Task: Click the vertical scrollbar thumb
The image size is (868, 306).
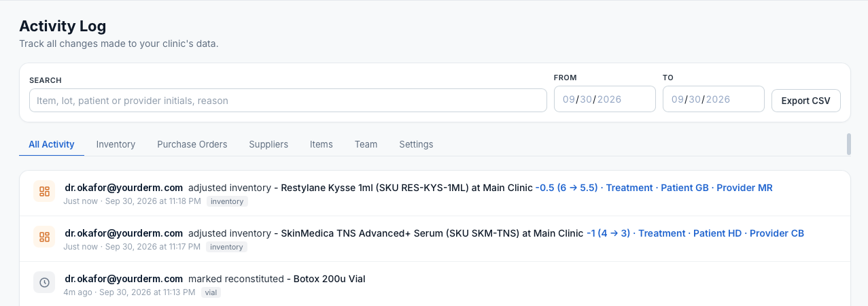Action: pyautogui.click(x=849, y=144)
